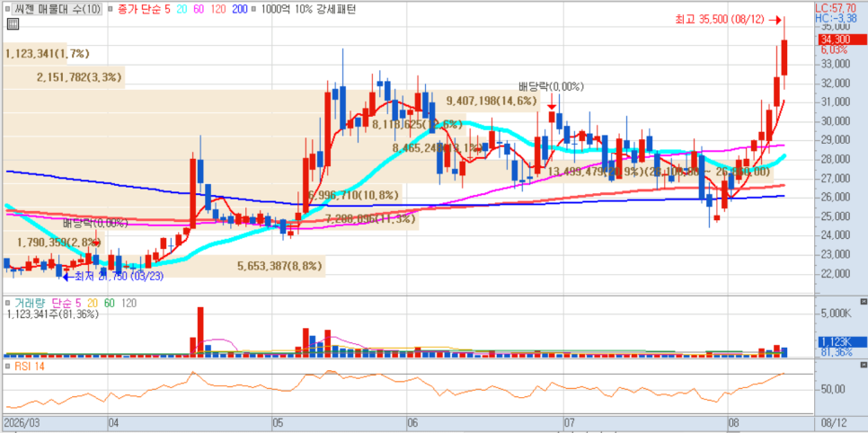Click the 07 month label on time axis
Viewport: 868px width, 433px height.
coord(569,422)
